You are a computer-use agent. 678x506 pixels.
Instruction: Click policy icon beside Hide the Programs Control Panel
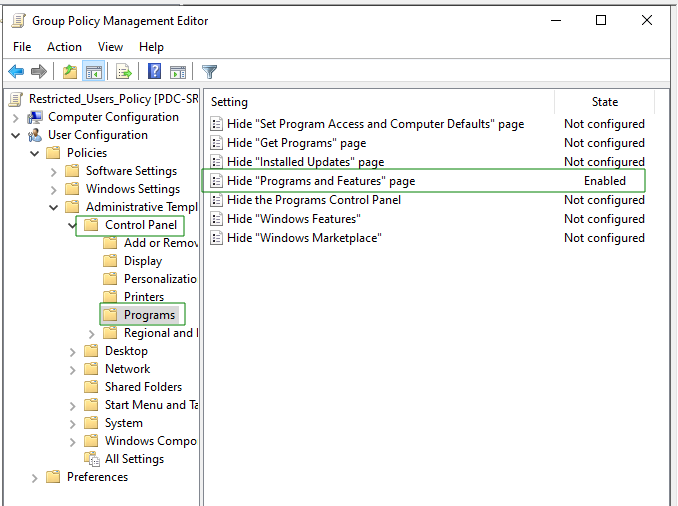(216, 200)
